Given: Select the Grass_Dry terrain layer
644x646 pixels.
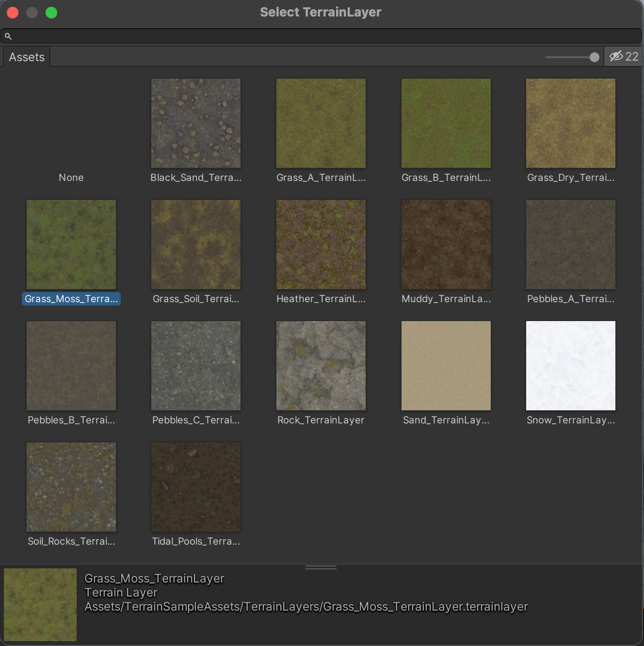Looking at the screenshot, I should [570, 123].
